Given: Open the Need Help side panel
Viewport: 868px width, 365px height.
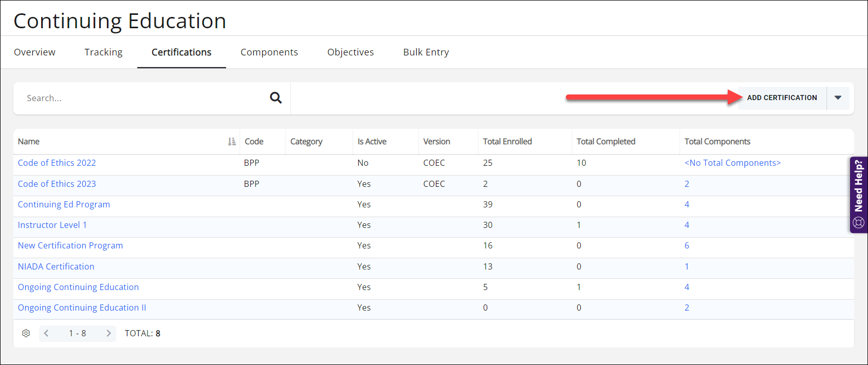Looking at the screenshot, I should coord(858,195).
